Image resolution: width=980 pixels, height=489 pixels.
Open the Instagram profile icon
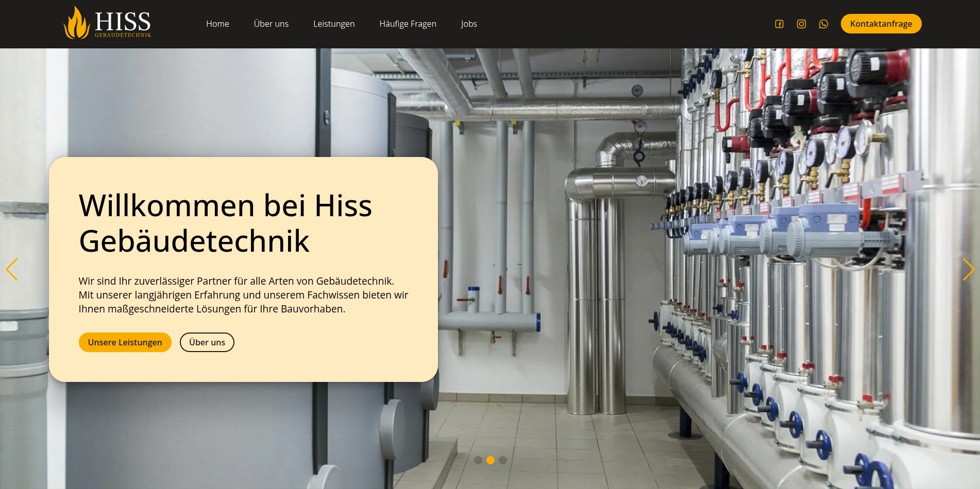[801, 24]
